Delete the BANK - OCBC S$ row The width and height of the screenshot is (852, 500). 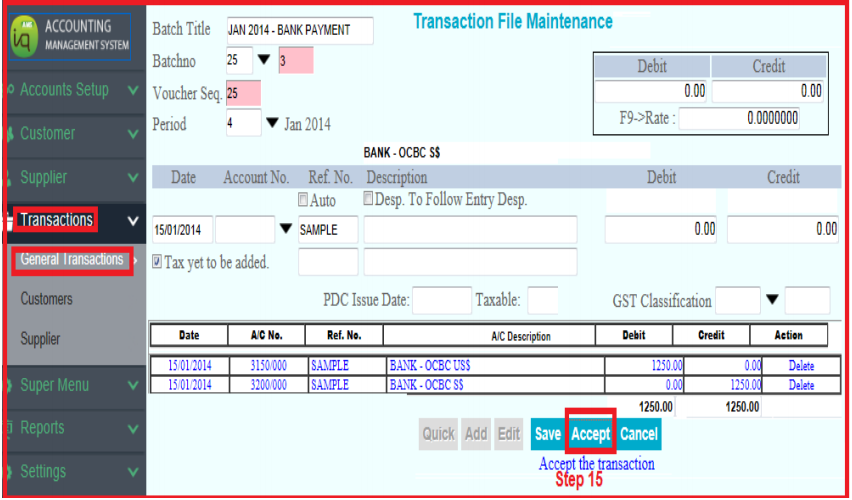pos(801,385)
